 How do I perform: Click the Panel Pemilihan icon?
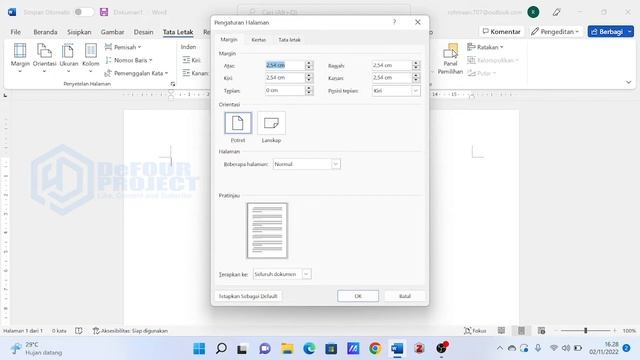click(450, 58)
